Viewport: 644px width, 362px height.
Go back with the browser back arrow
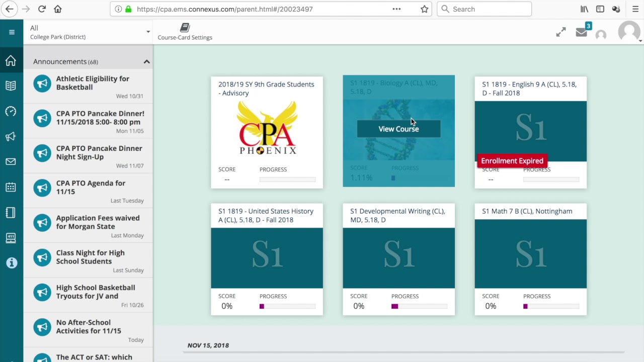(x=10, y=9)
